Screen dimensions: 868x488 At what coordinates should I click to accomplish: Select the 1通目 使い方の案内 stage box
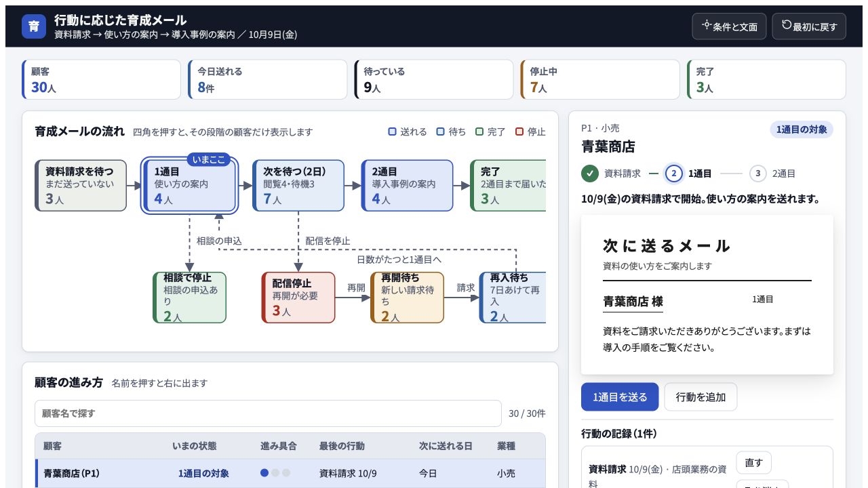point(190,186)
